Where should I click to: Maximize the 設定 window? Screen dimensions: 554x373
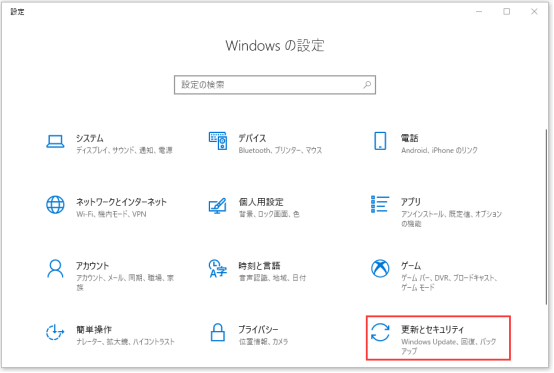[507, 12]
